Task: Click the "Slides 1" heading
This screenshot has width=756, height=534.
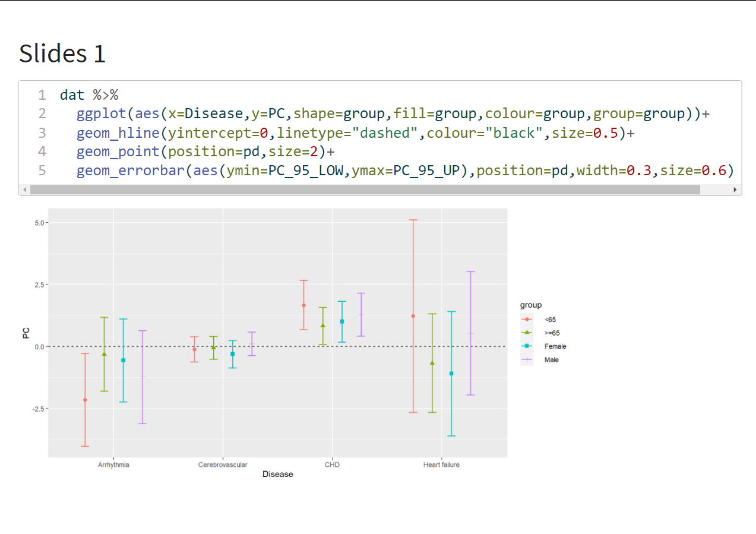Action: coord(62,53)
